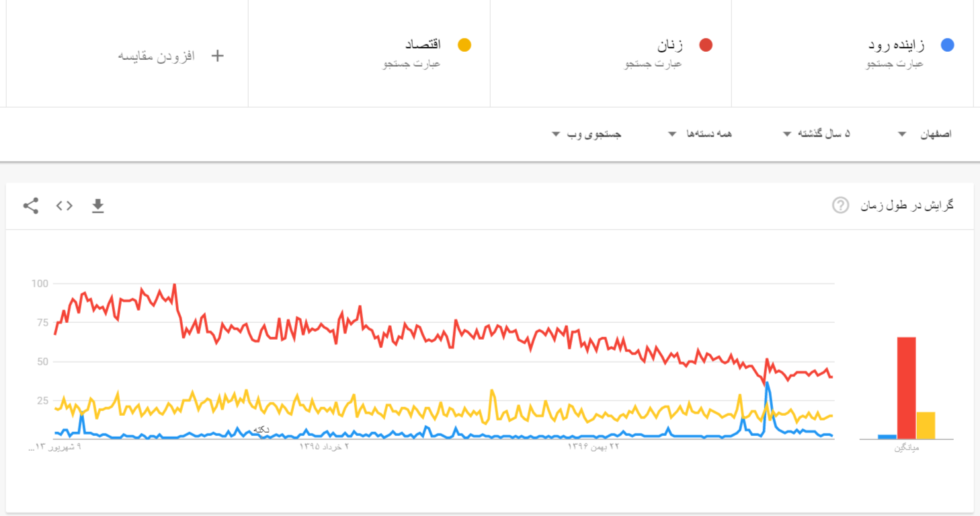Click the red average bar
The image size is (980, 516).
click(906, 388)
